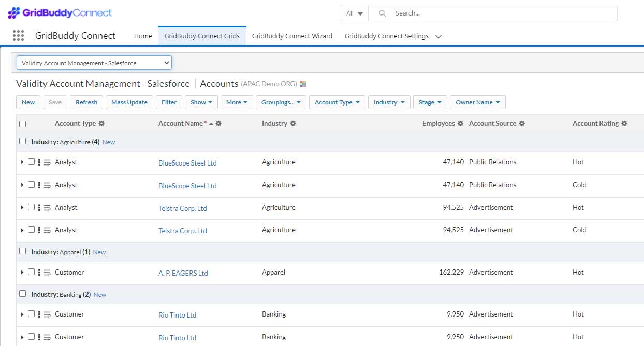This screenshot has height=346, width=644.
Task: Expand the A. P. EAGERS Ltd row triangle
Action: (22, 273)
